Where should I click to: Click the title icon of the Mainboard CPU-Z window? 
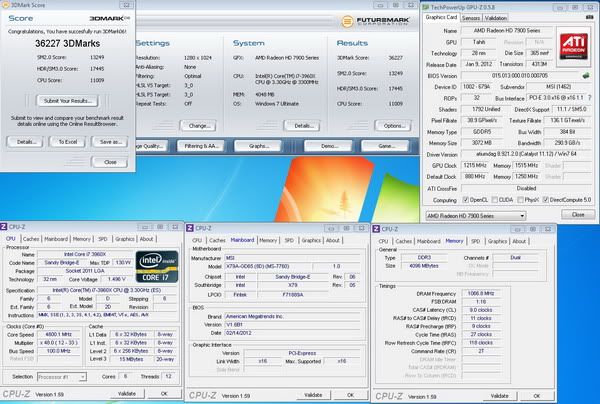190,228
